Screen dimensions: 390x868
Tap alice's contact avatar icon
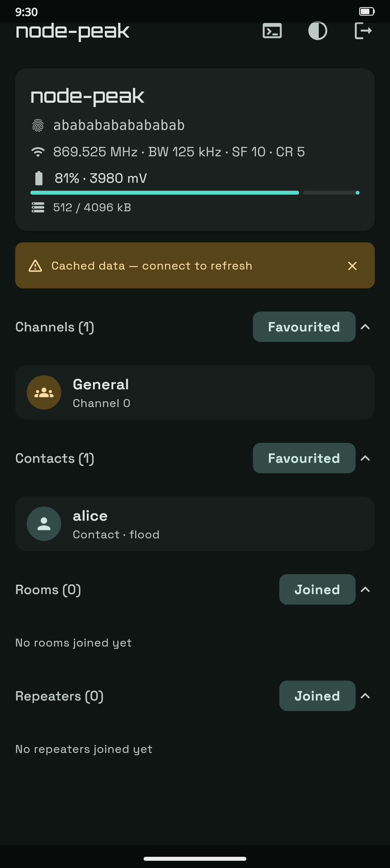pos(44,524)
